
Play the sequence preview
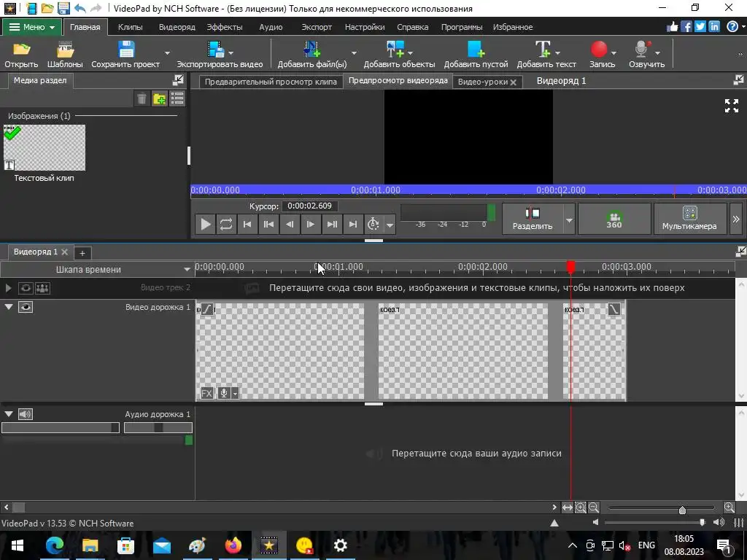205,224
